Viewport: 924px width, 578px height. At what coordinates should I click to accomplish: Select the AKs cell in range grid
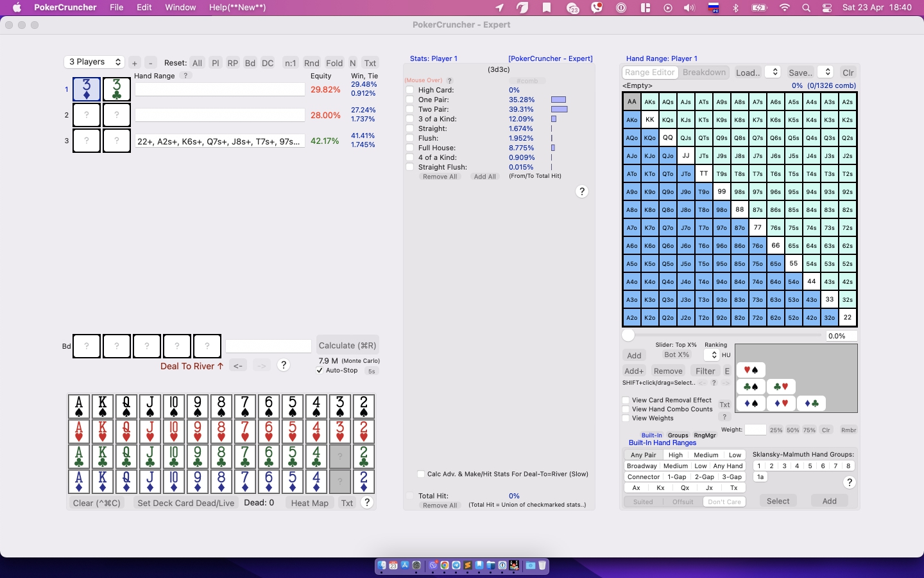click(x=650, y=101)
